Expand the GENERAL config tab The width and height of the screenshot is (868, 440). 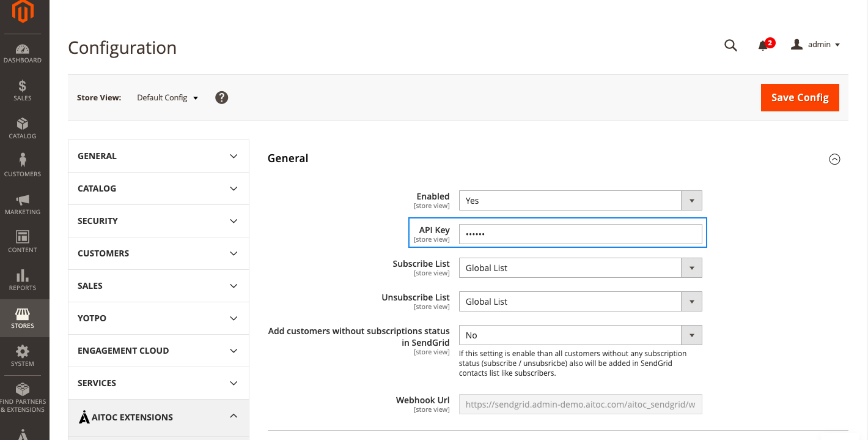158,156
